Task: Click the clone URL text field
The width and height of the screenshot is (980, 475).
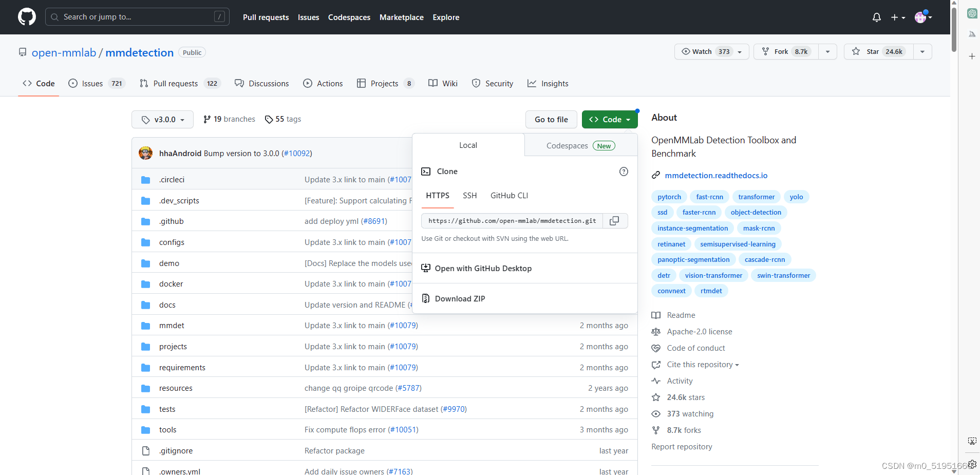Action: click(512, 221)
